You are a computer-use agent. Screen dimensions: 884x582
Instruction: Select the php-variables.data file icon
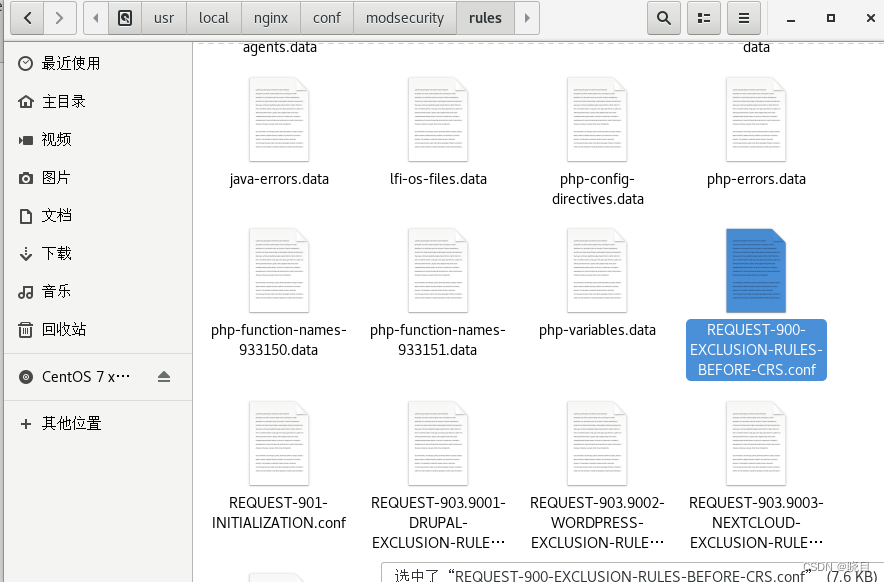[x=597, y=271]
